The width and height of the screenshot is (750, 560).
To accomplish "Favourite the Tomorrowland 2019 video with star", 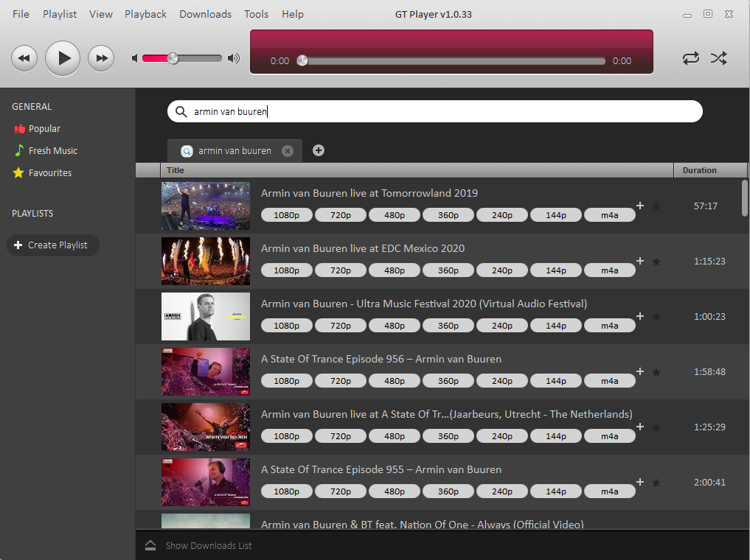I will click(x=656, y=206).
